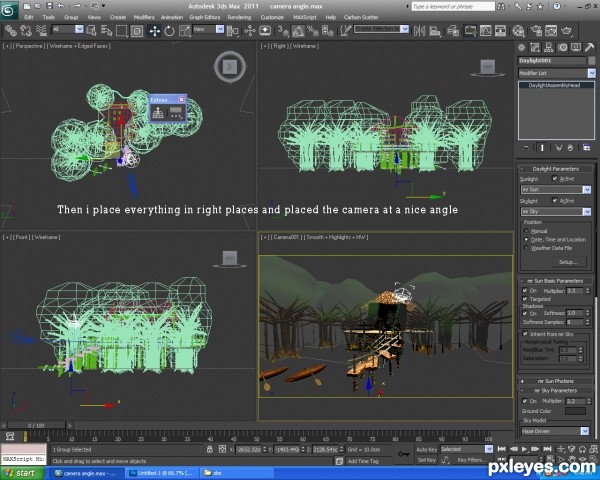Click the Align tool icon
The image size is (600, 480).
coord(435,31)
